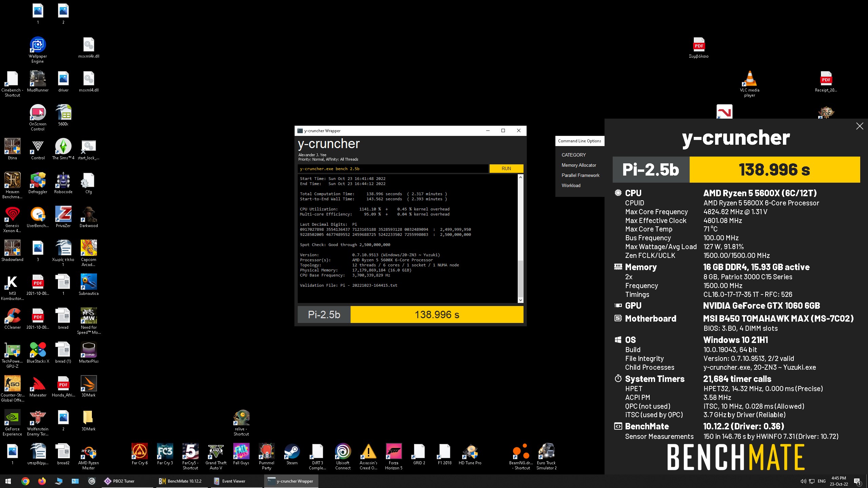Screen dimensions: 868x488
Task: Click the y-cruncher.exe bench 2.5b command field
Action: [393, 168]
